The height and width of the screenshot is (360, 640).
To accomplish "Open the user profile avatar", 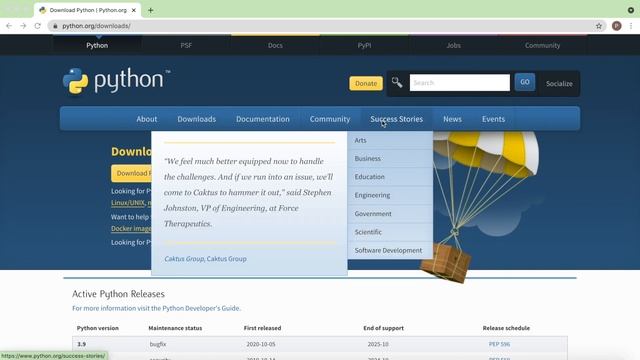I will pyautogui.click(x=617, y=26).
